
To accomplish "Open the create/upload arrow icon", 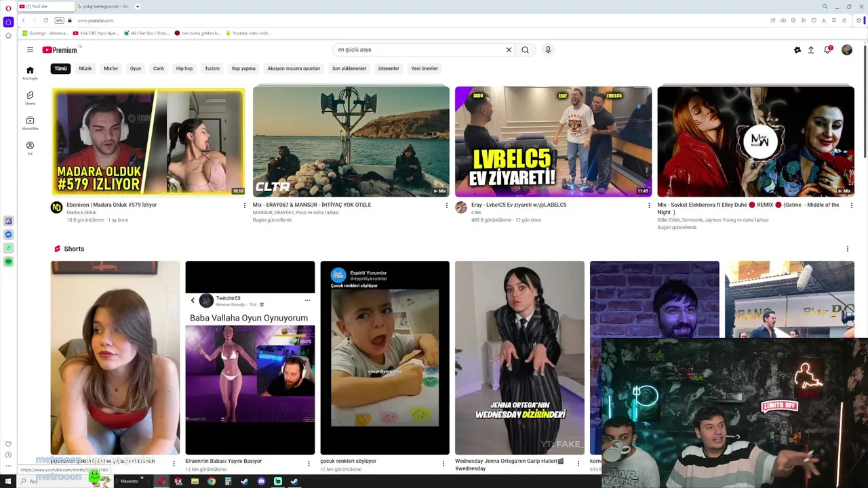I will (x=810, y=49).
